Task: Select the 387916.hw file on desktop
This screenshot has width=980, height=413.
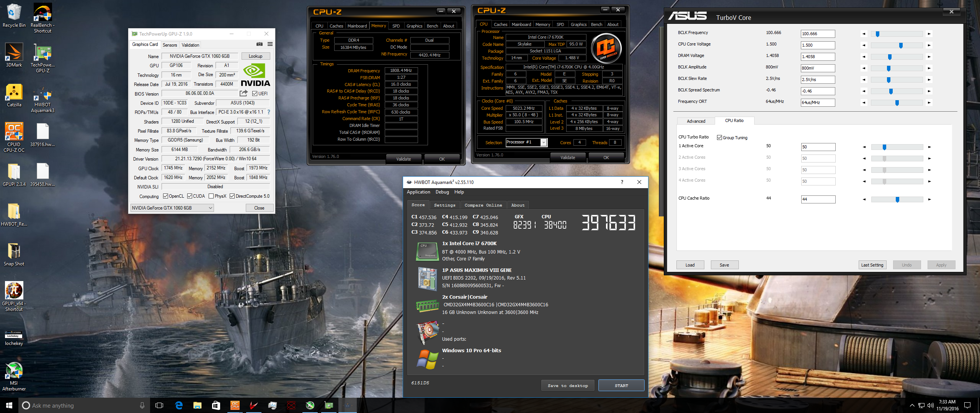Action: tap(42, 135)
